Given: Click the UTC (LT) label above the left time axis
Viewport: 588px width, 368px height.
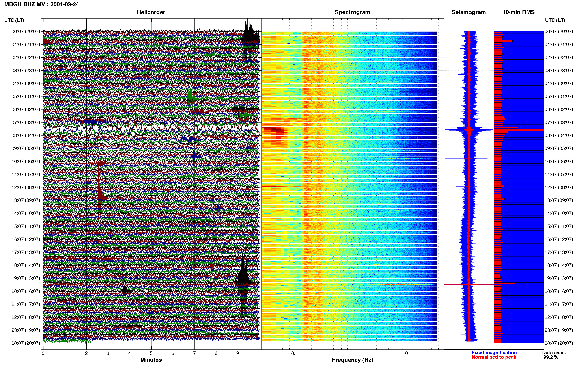Looking at the screenshot, I should [14, 20].
